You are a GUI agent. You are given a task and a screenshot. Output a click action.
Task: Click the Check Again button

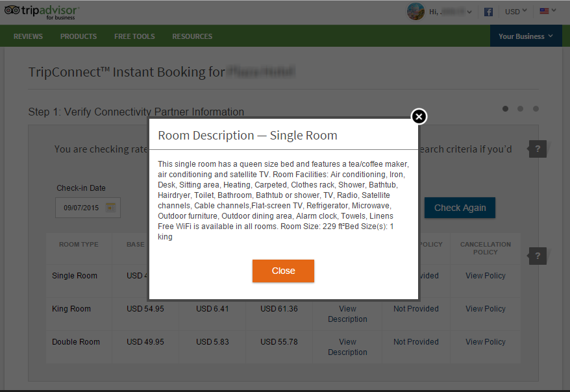[x=460, y=208]
